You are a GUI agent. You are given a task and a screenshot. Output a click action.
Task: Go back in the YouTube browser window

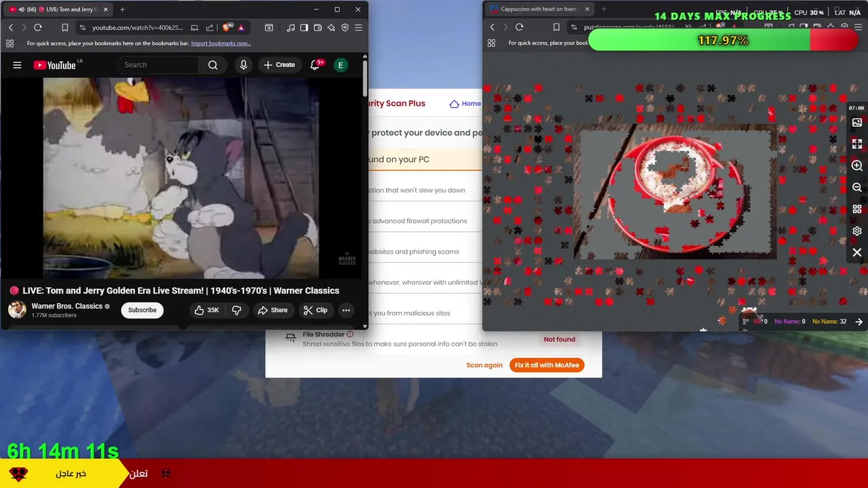click(x=11, y=28)
